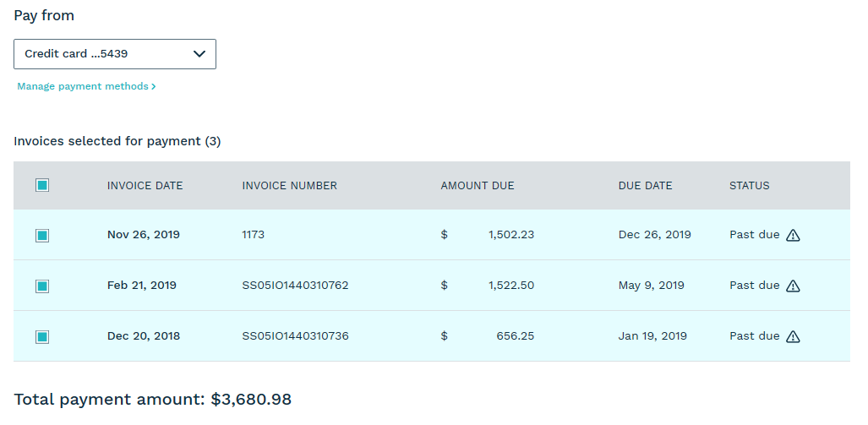Click the Due Date column header
Screen dimensions: 868x425
pyautogui.click(x=645, y=186)
